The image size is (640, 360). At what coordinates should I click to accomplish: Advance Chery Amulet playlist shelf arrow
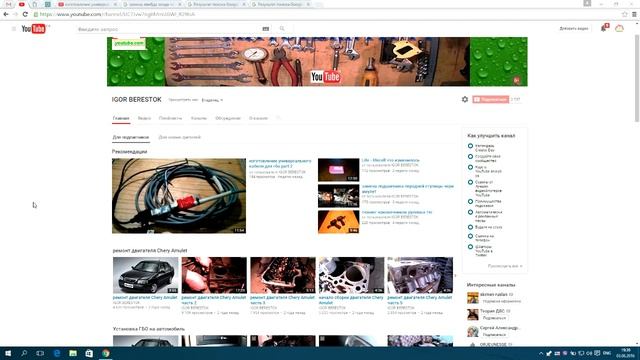(456, 276)
